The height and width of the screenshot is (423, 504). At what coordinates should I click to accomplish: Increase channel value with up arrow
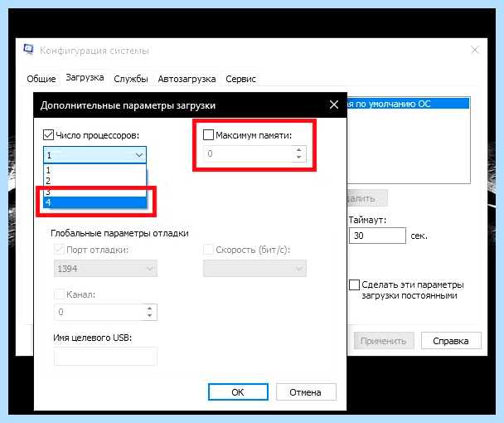149,309
